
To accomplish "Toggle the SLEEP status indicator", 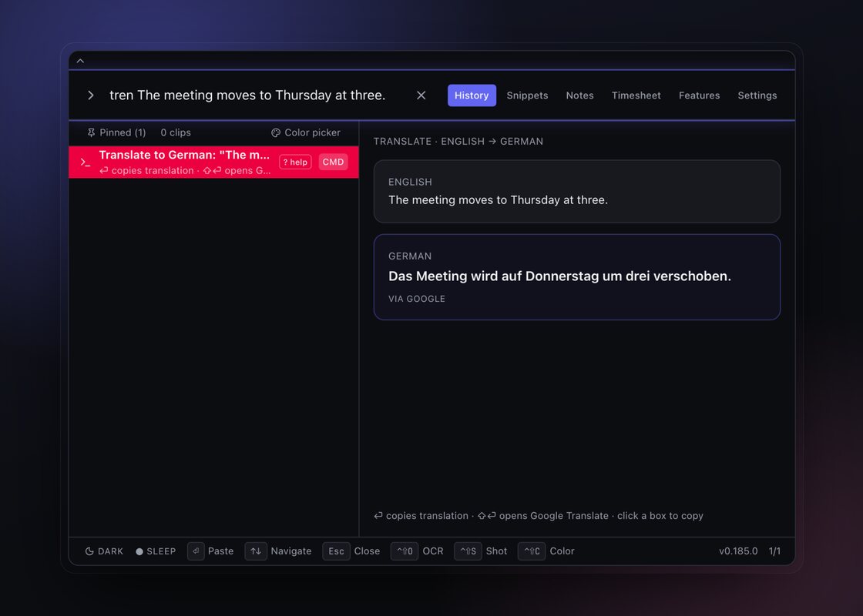I will point(156,551).
